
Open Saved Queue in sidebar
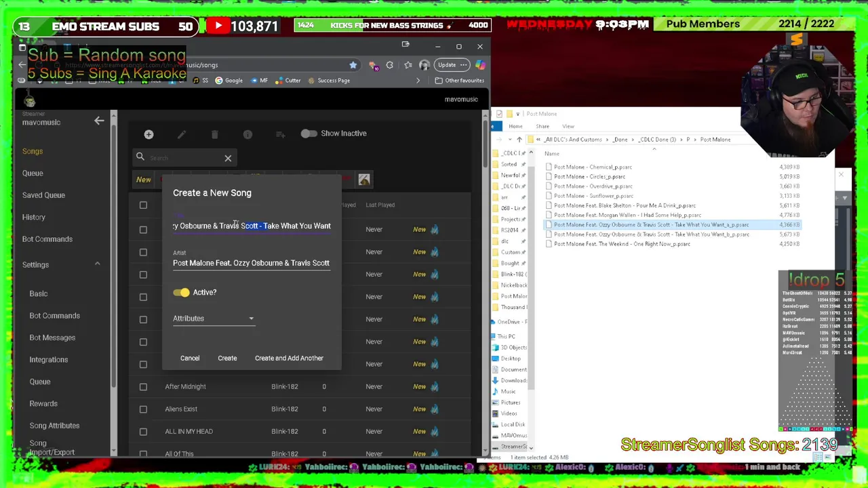[x=43, y=195]
